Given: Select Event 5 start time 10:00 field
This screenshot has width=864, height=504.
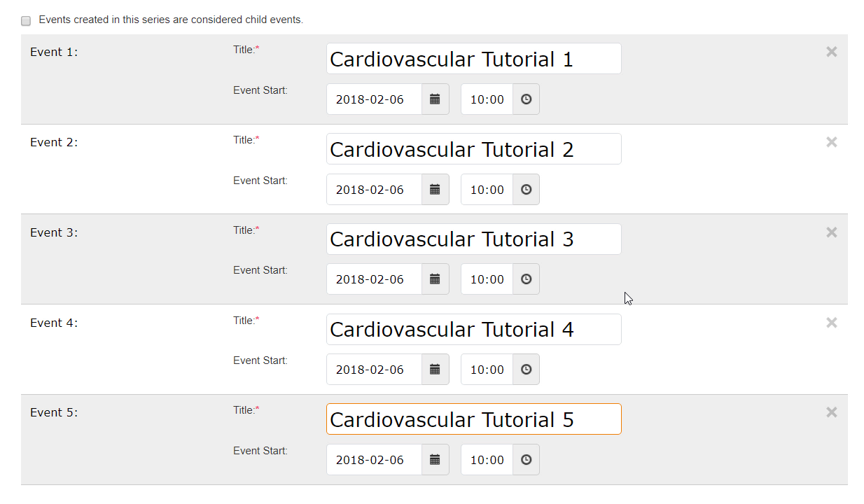Looking at the screenshot, I should pyautogui.click(x=487, y=460).
